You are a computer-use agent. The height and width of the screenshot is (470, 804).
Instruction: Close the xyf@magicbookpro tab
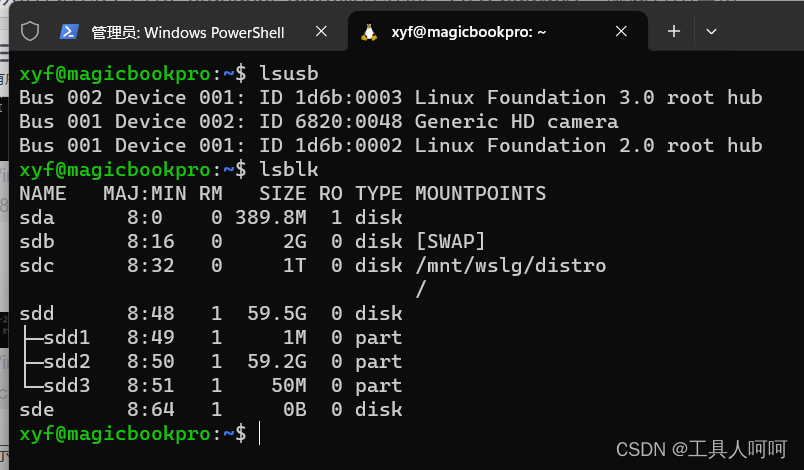point(621,32)
